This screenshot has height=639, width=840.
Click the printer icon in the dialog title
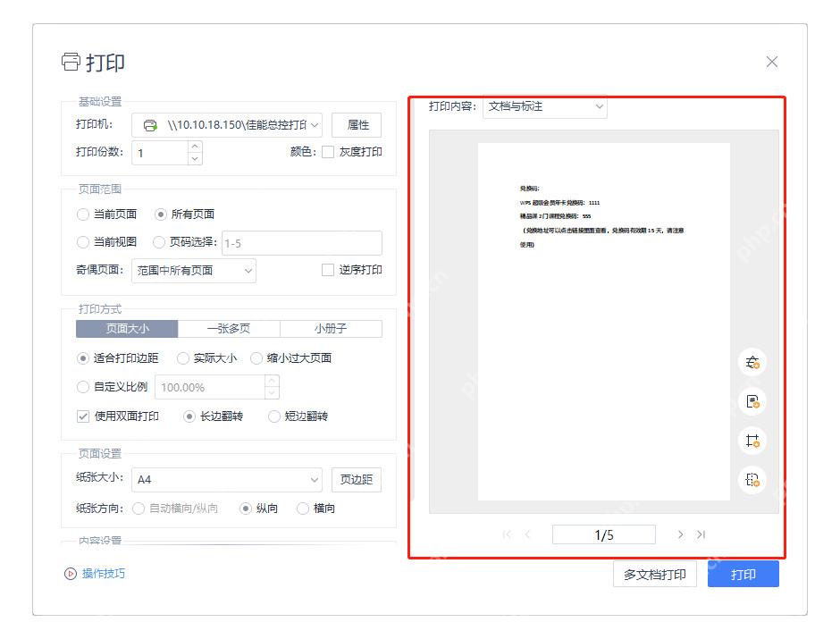click(x=71, y=62)
